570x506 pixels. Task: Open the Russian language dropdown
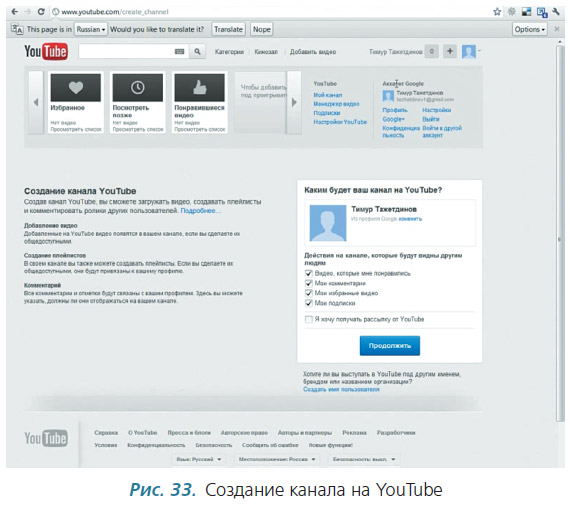91,29
